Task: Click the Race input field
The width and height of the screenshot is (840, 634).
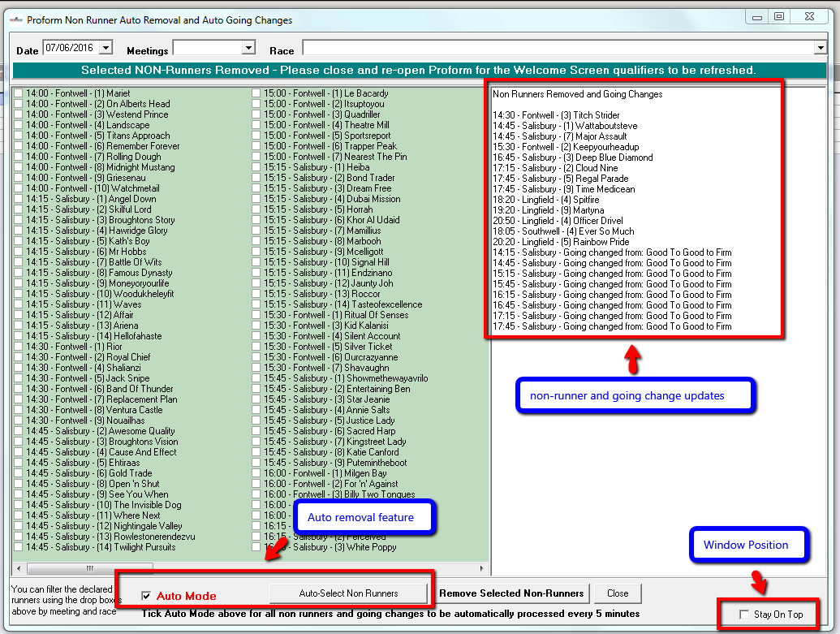Action: coord(558,48)
